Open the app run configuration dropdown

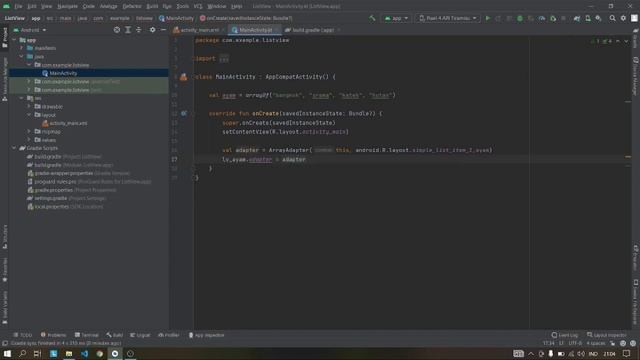click(396, 18)
